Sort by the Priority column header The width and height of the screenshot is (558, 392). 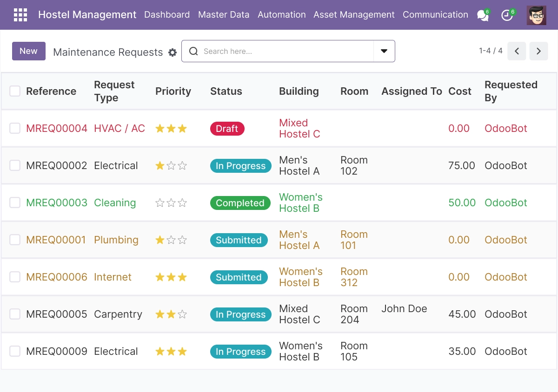tap(173, 91)
